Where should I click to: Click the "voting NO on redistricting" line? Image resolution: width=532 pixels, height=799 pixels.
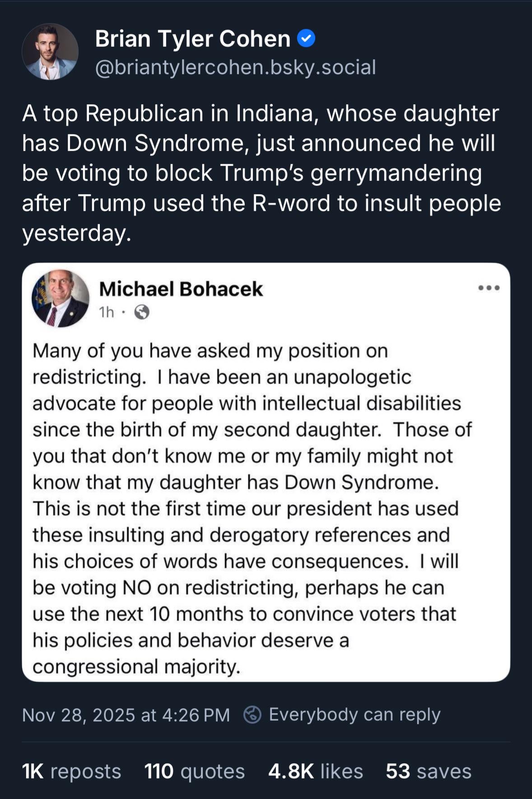coord(238,588)
